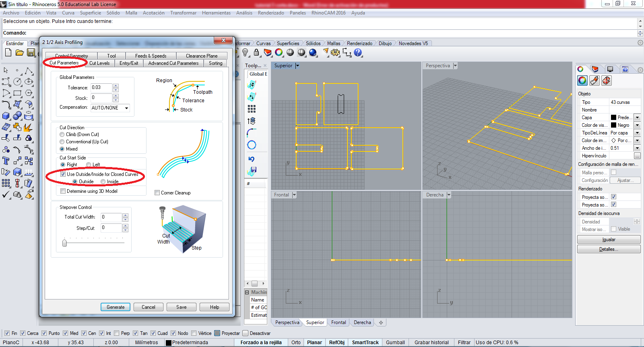Click the curve fillet tool in sidebar
Screen dimensions: 644x347
click(6, 105)
